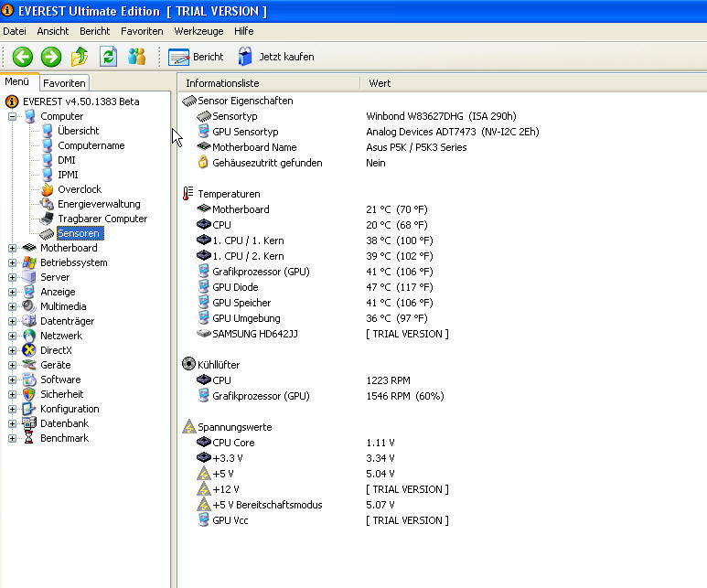Image resolution: width=707 pixels, height=588 pixels.
Task: Expand the Software tree node
Action: 13,380
